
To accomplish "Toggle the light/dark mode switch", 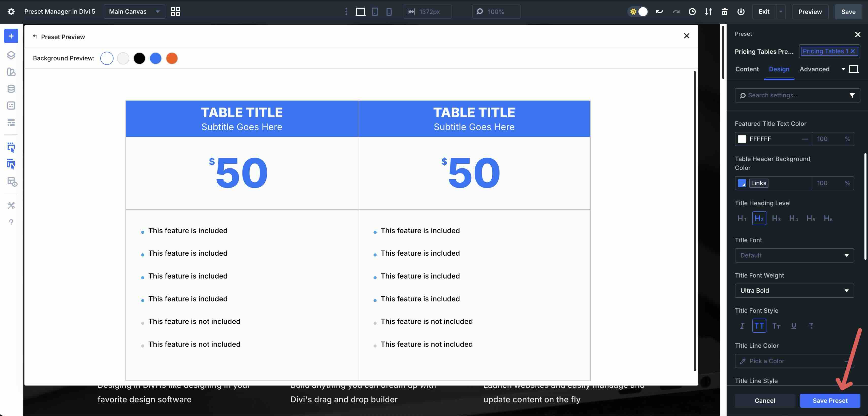I will 638,11.
